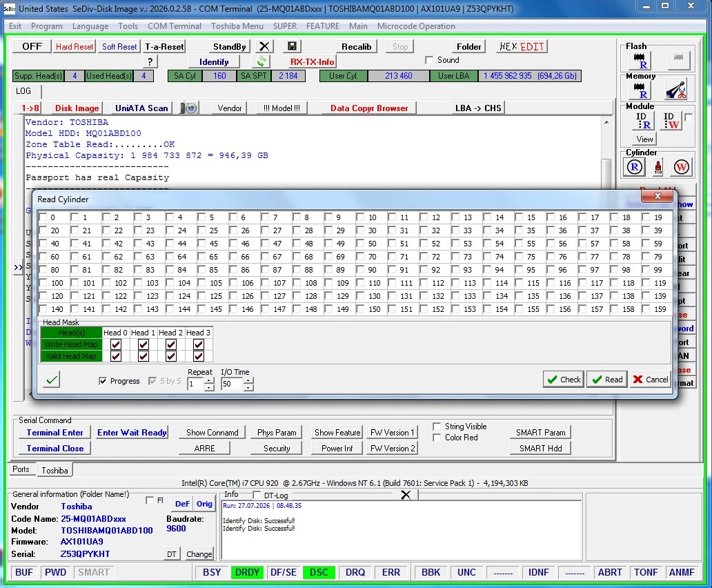Check cylinder 159 checkbox
The height and width of the screenshot is (588, 712).
[x=646, y=309]
